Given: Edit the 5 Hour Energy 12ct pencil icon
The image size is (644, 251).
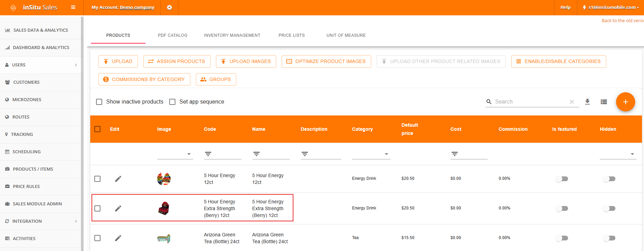Looking at the screenshot, I should coord(118,179).
